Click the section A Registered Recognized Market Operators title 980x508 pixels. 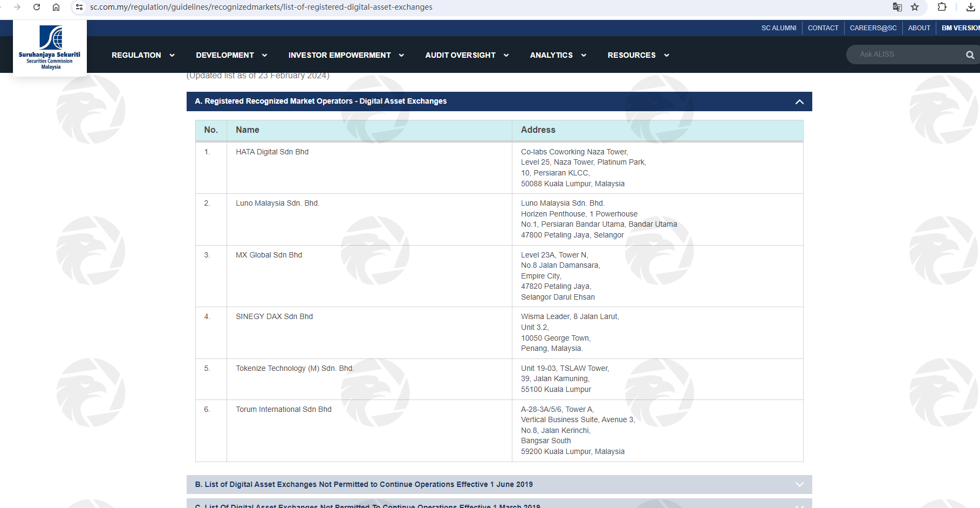321,101
